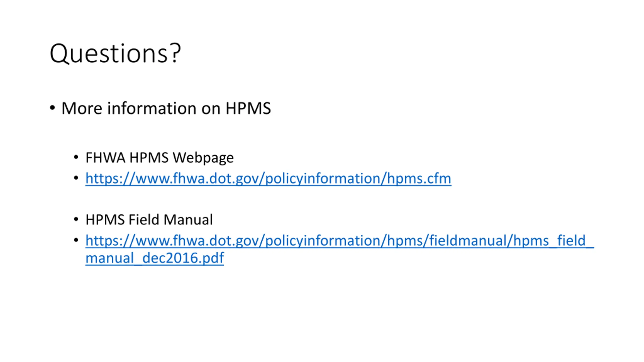Click bullet before 'More information on HPMS'
The height and width of the screenshot is (362, 644).
pyautogui.click(x=52, y=108)
